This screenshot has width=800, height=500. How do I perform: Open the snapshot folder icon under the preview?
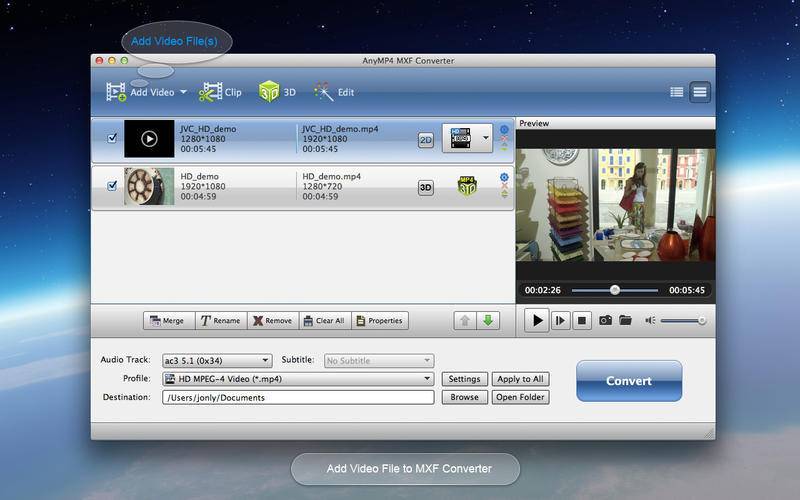pos(625,320)
